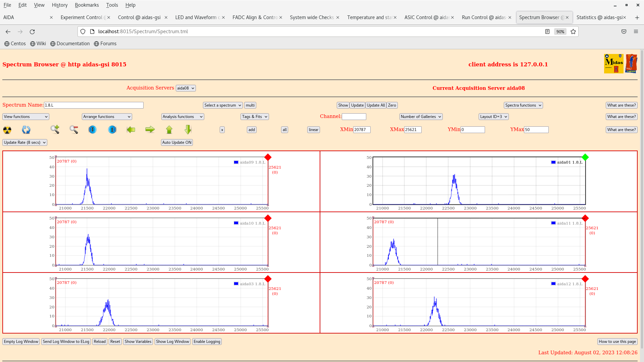Open the Acquisition Servers aida08 dropdown
Viewport: 644px width, 362px height.
185,88
